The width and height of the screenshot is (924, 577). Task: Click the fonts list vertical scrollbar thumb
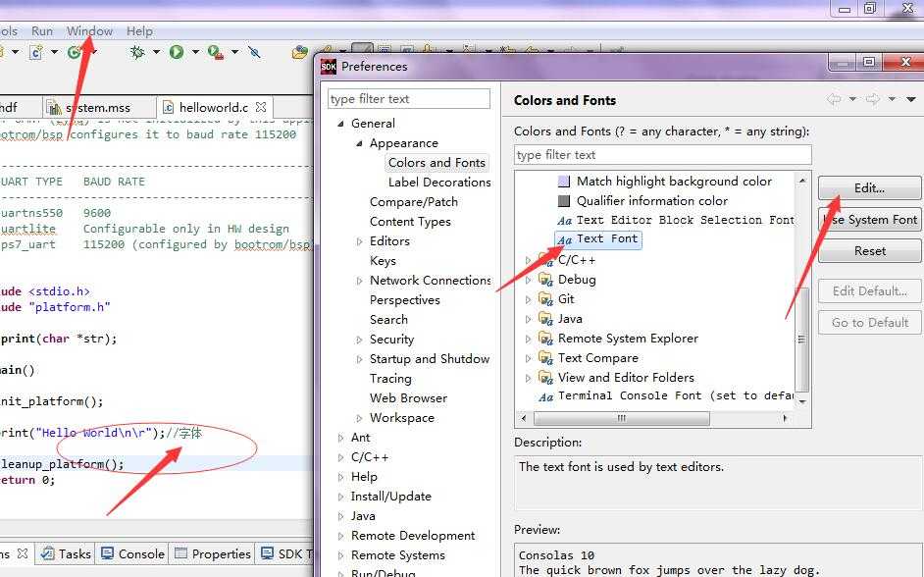coord(801,339)
